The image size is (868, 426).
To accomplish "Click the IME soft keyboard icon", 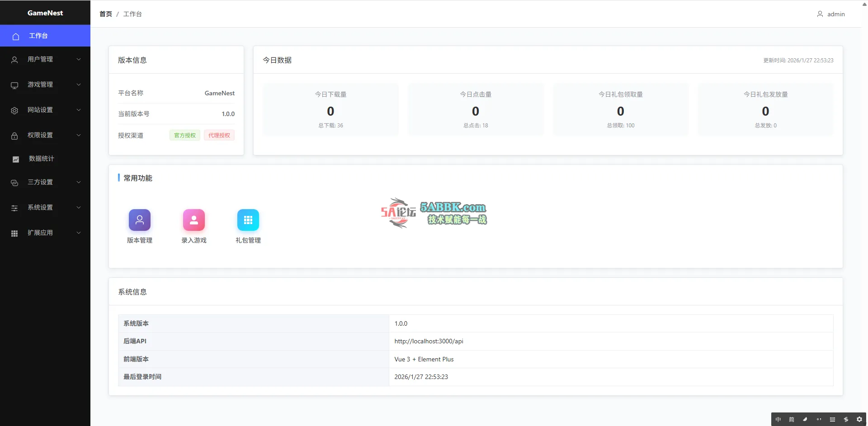I will (832, 419).
